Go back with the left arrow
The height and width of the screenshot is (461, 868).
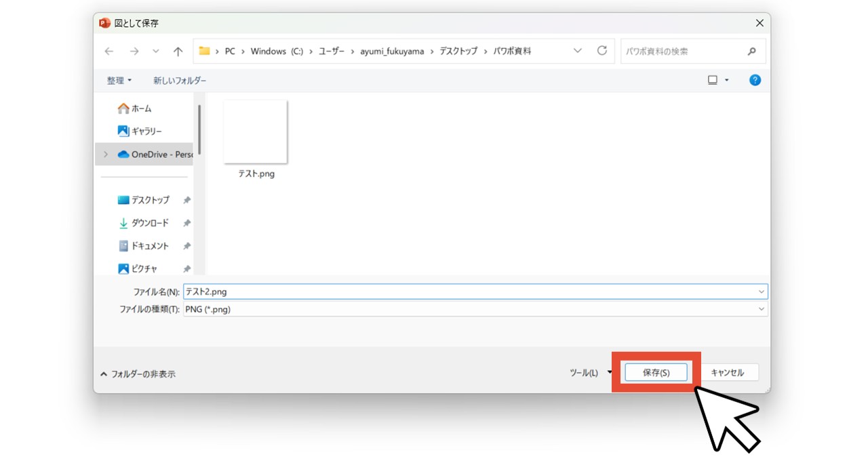click(x=109, y=52)
